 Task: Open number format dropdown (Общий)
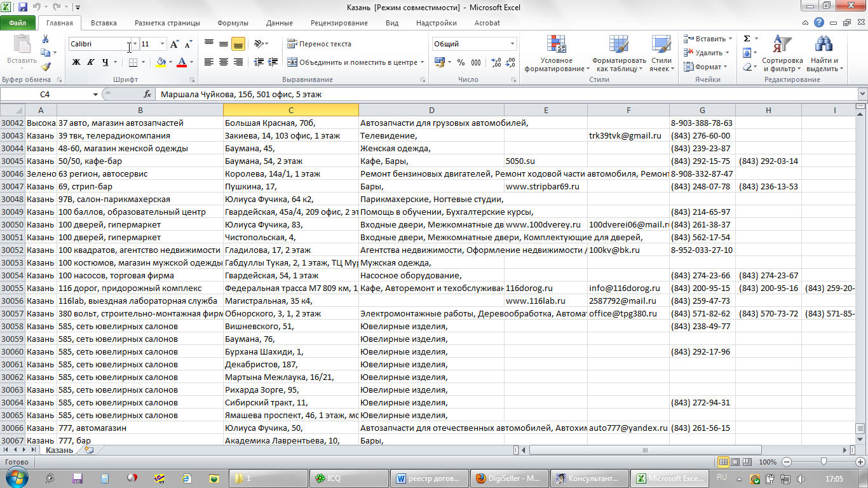(x=512, y=44)
